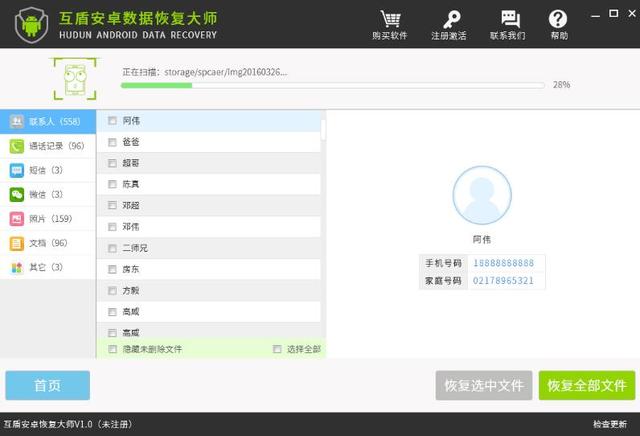640x436 pixels.
Task: Select the 方毅 contact name
Action: (131, 291)
